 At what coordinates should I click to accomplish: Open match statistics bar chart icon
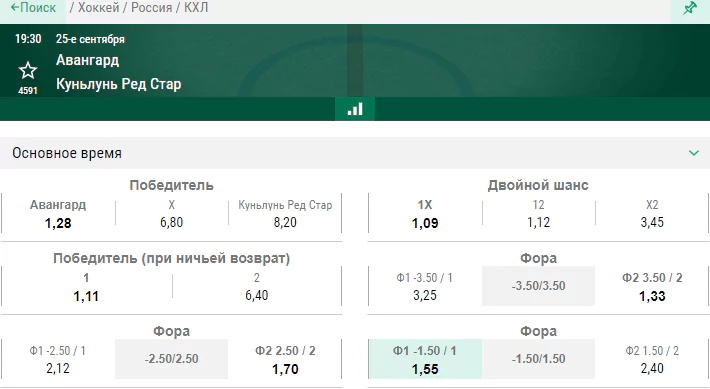(x=355, y=109)
